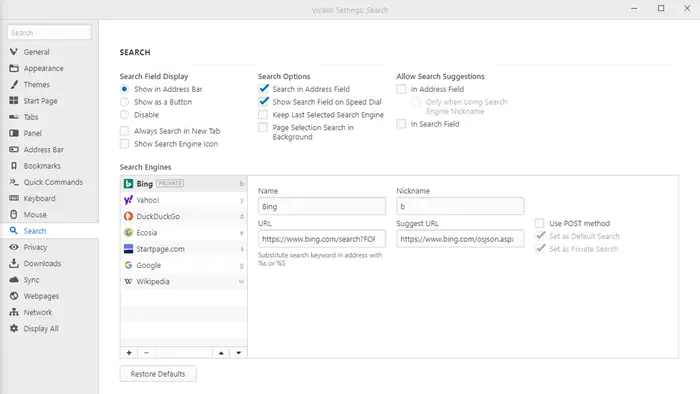The image size is (700, 394).
Task: Select the DuckDuckGo search engine icon
Action: tap(129, 216)
